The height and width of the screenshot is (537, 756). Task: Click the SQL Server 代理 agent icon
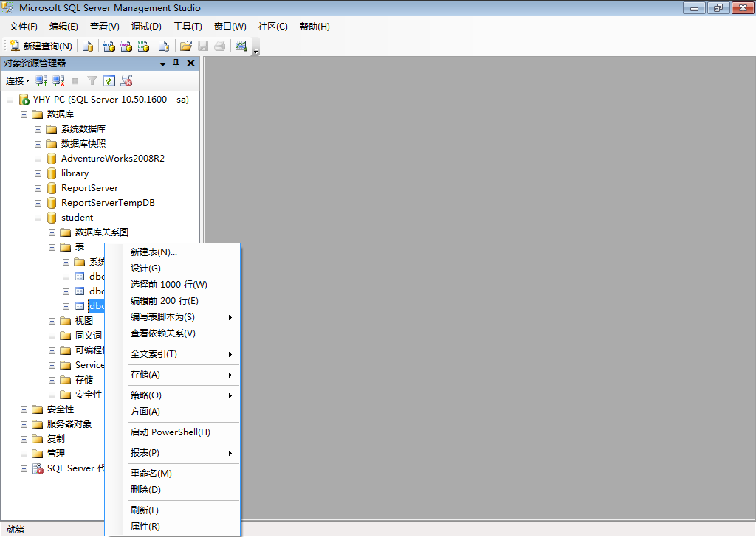(38, 468)
